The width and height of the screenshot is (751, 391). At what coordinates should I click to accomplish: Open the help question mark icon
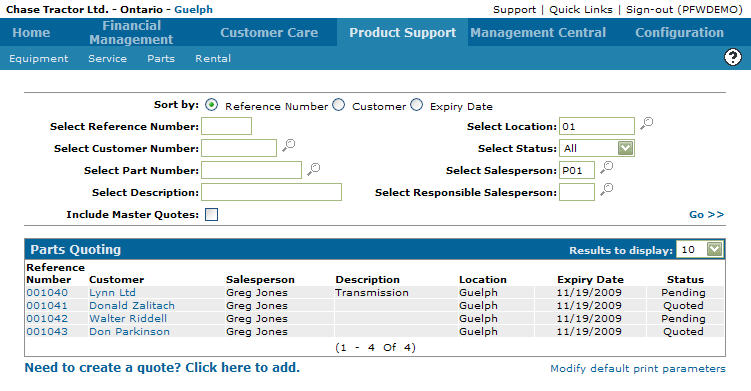coord(732,58)
